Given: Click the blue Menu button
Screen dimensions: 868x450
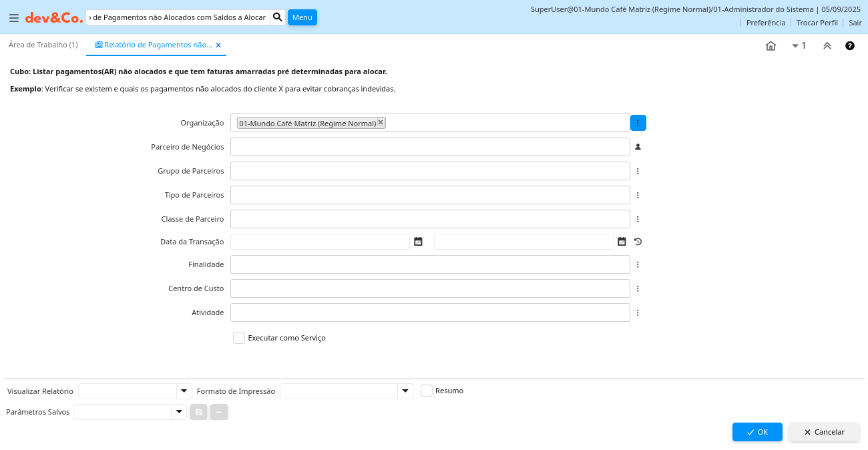Looking at the screenshot, I should pyautogui.click(x=302, y=17).
